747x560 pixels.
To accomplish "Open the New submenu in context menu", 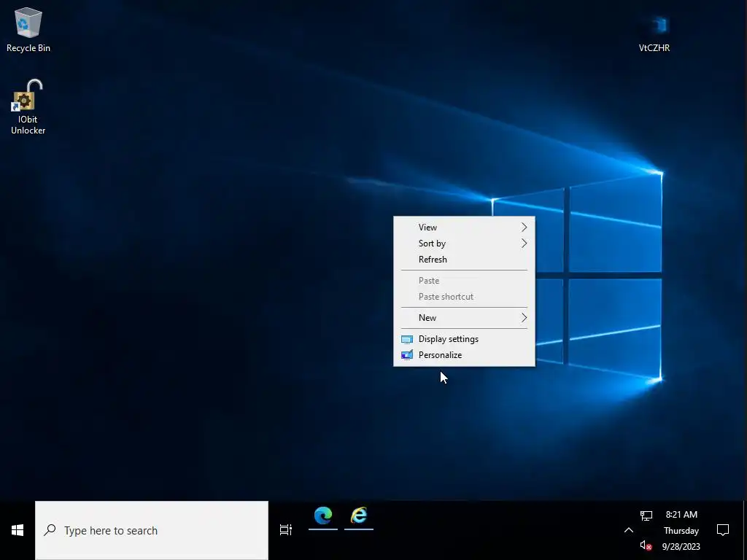I will tap(465, 318).
